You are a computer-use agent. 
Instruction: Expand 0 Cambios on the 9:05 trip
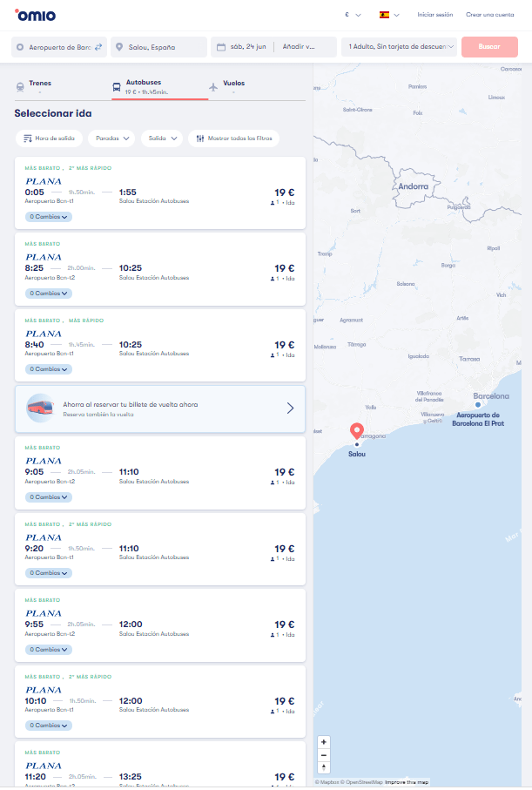[49, 497]
